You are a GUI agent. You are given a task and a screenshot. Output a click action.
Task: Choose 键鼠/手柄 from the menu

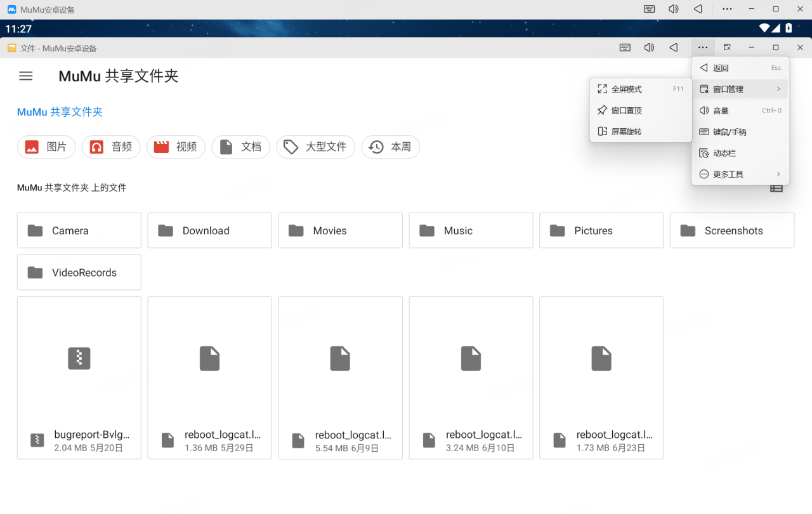click(730, 132)
